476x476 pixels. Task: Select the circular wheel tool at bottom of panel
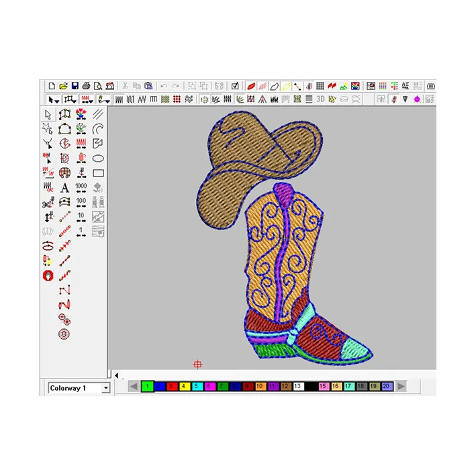point(64,334)
